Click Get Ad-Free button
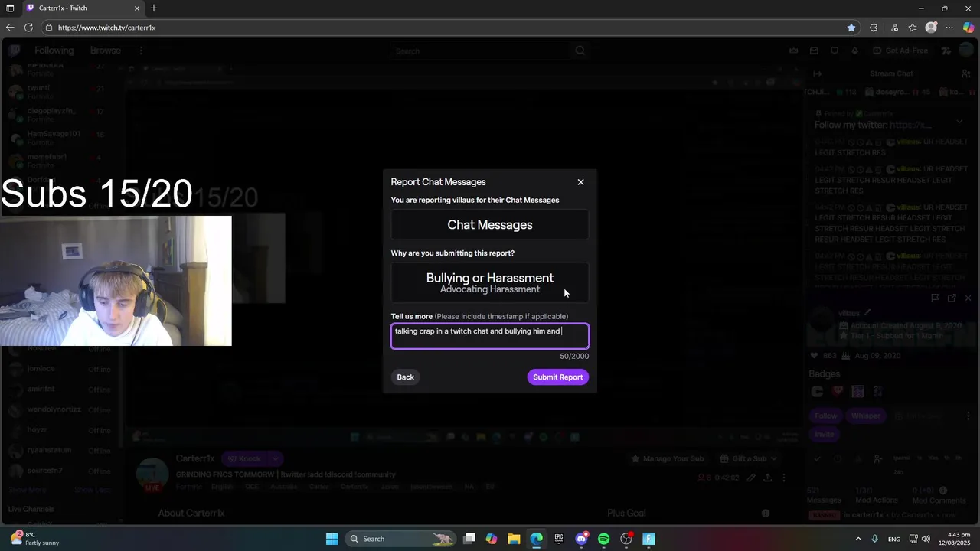 pos(900,51)
